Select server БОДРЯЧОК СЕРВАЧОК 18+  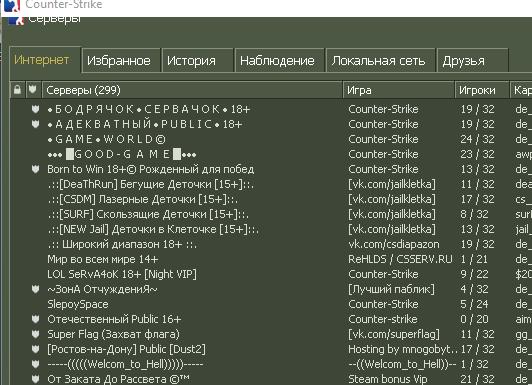point(149,109)
